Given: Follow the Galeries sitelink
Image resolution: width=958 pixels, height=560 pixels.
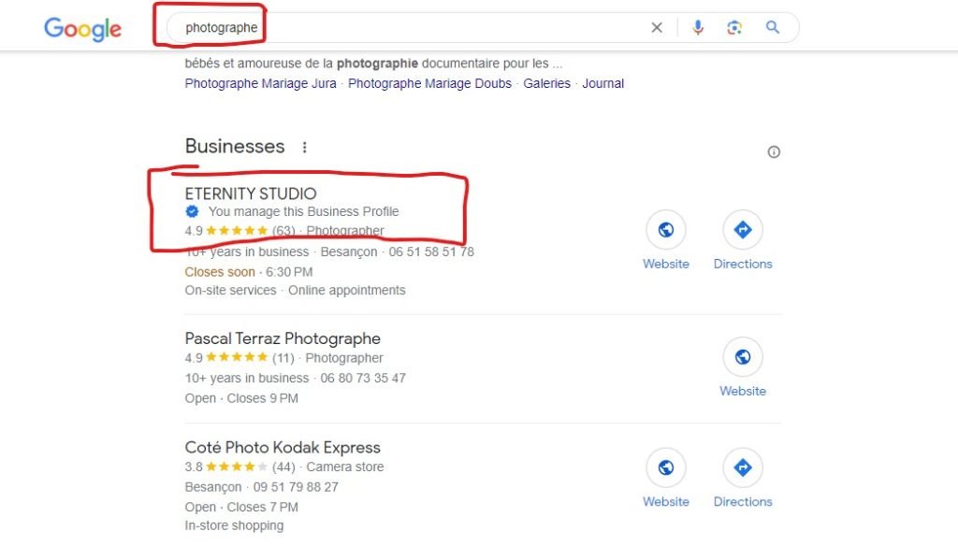Looking at the screenshot, I should coord(546,83).
